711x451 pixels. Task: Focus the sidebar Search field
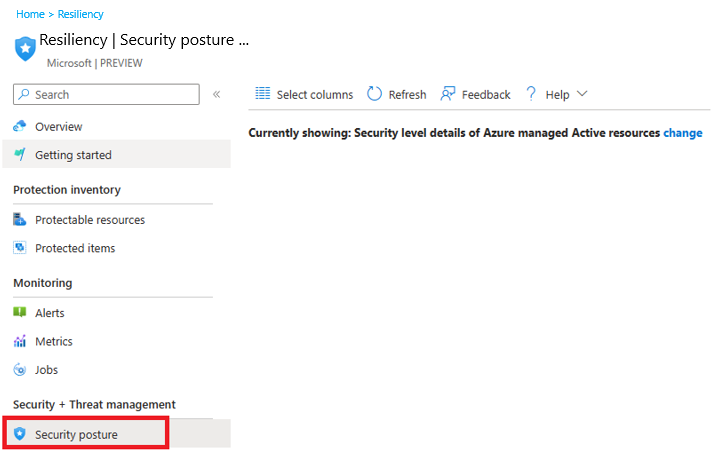106,94
